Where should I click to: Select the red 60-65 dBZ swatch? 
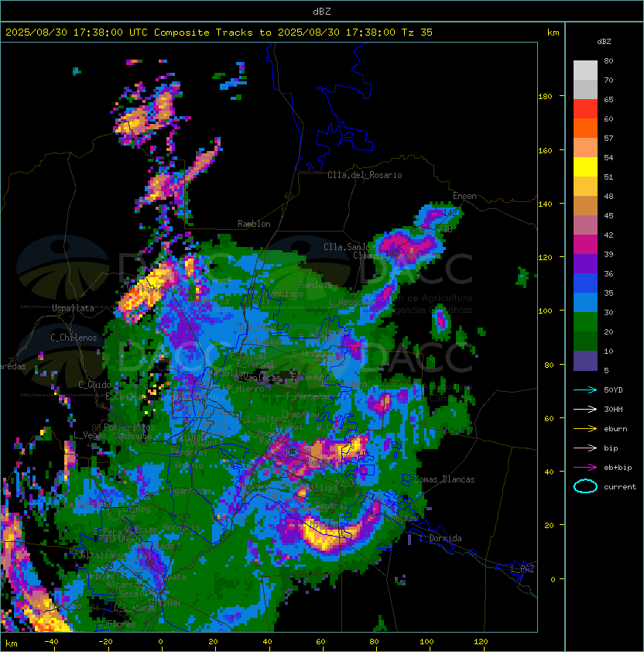585,109
